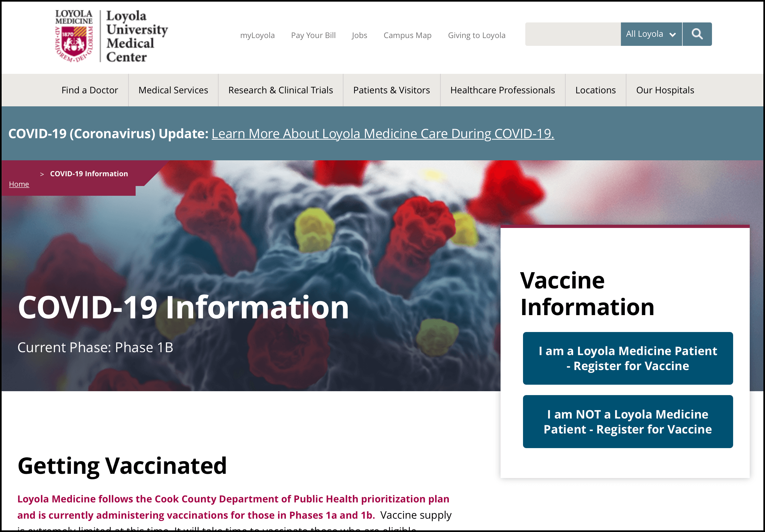The height and width of the screenshot is (532, 765).
Task: Go to Pay Your Bill
Action: coord(313,35)
